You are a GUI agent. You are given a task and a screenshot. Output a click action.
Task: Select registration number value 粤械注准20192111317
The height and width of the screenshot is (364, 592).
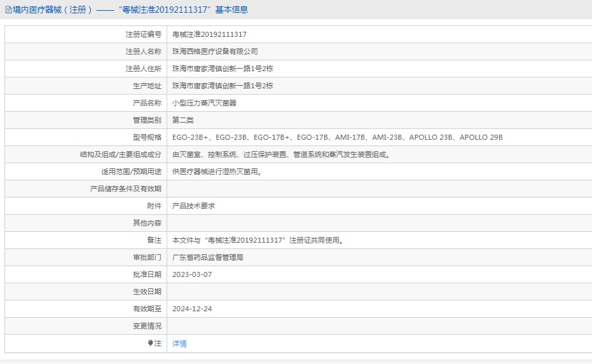(x=209, y=34)
